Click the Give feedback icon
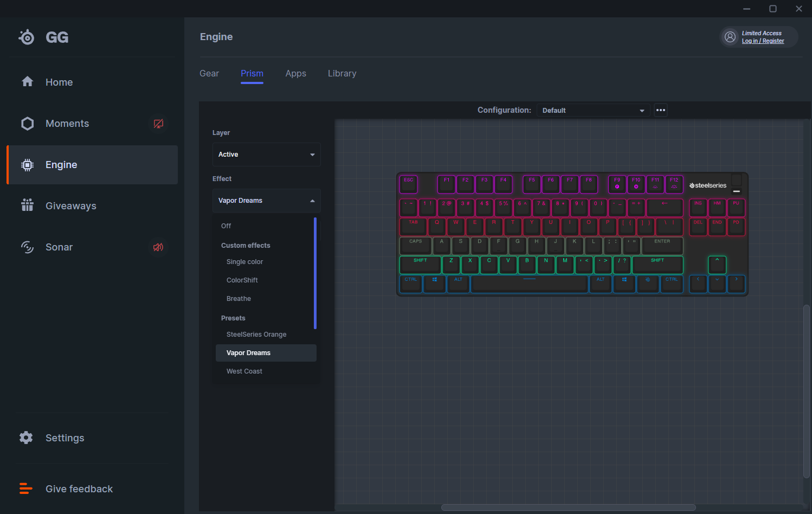 [26, 489]
